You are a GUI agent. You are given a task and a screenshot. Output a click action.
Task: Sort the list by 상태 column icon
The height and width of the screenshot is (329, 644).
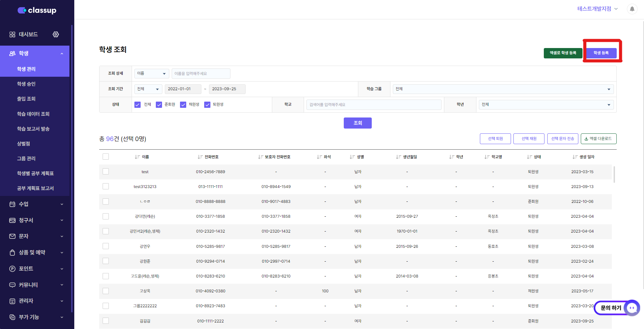[529, 157]
